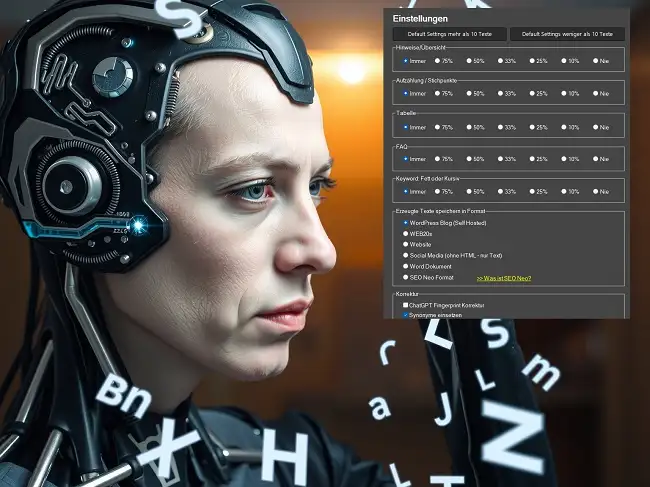Choose WEB20s save format

[405, 233]
